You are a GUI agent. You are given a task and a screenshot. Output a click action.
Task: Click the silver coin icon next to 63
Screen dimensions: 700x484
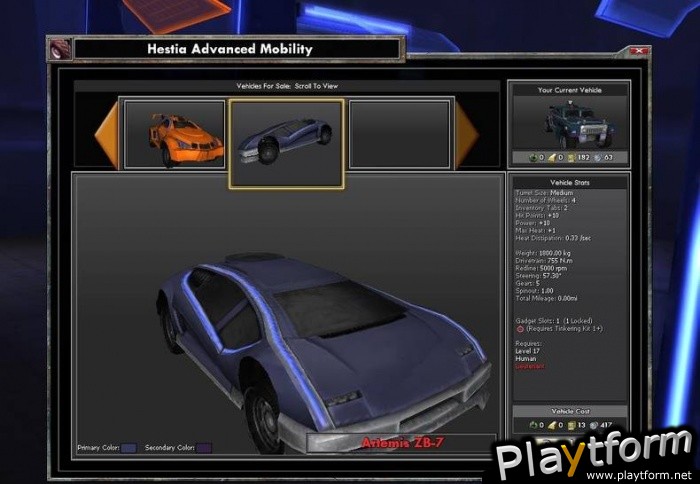click(598, 158)
